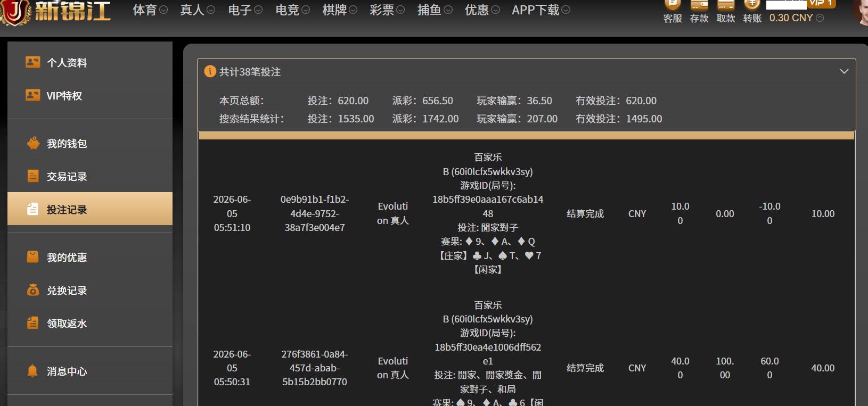Click the 投注: 閒家對子 bet detail
Image resolution: width=868 pixels, height=406 pixels.
tap(488, 228)
